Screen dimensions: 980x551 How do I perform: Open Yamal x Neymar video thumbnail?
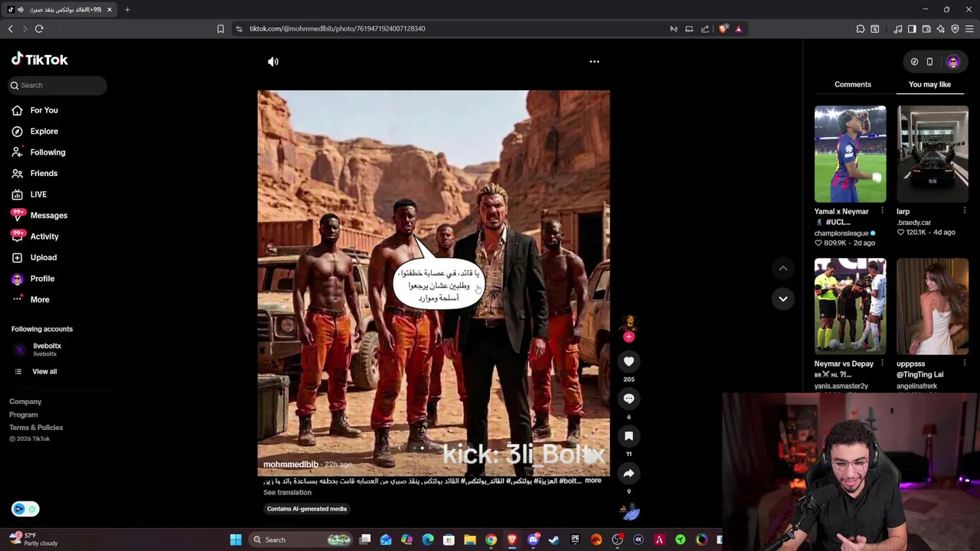click(x=850, y=154)
